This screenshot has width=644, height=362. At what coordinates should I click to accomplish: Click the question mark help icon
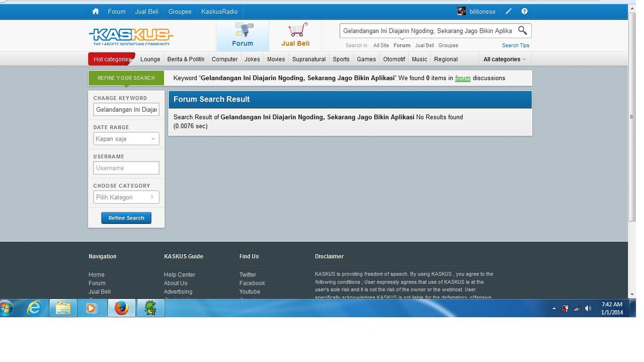point(524,11)
